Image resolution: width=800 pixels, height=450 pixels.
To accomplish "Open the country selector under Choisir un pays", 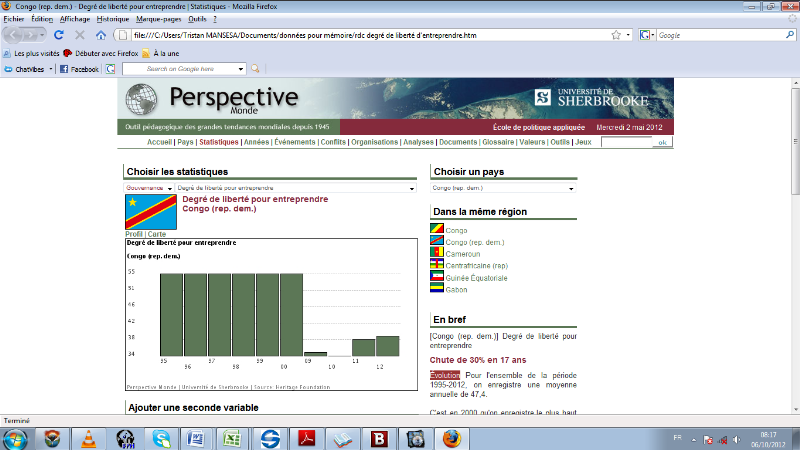I will point(504,187).
